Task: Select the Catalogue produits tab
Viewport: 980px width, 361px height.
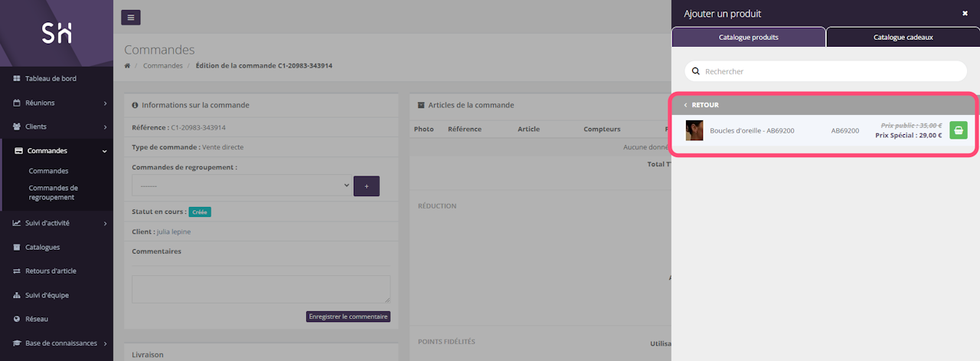Action: pos(748,37)
